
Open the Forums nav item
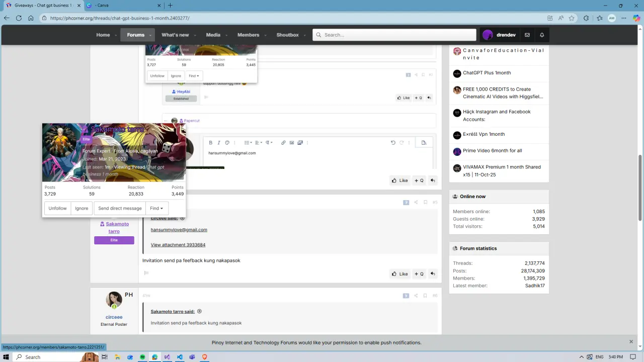[x=136, y=35]
